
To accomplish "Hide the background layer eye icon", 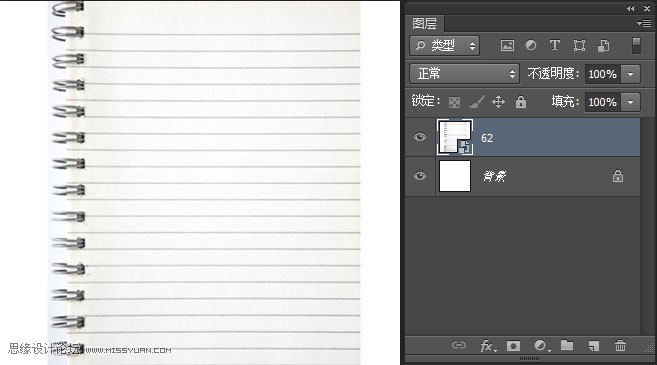I will [x=420, y=176].
